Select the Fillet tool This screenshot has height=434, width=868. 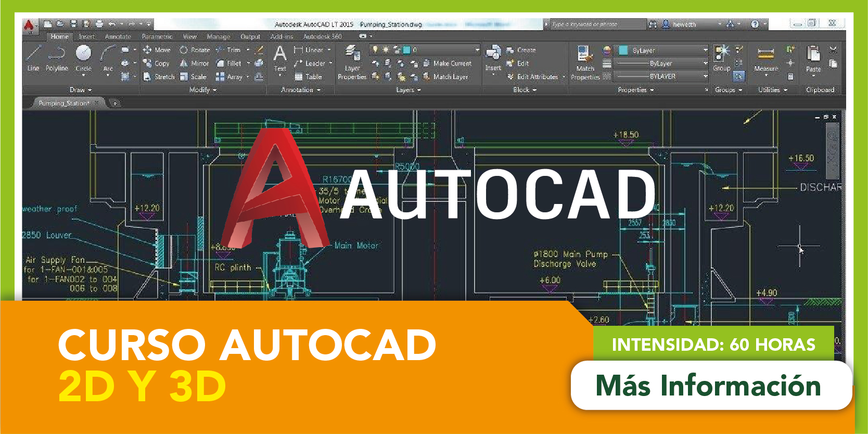[x=229, y=63]
